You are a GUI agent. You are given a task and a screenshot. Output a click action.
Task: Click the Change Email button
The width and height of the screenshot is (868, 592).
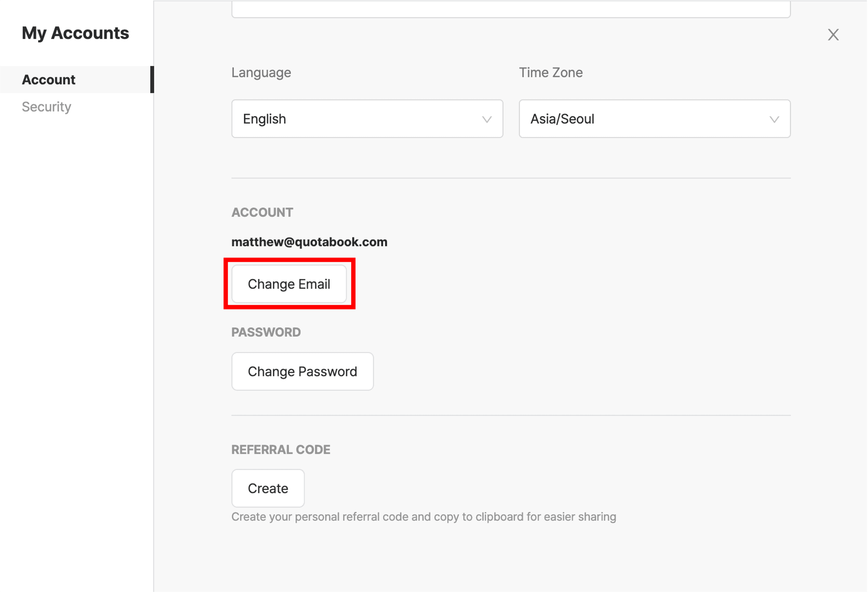[289, 284]
